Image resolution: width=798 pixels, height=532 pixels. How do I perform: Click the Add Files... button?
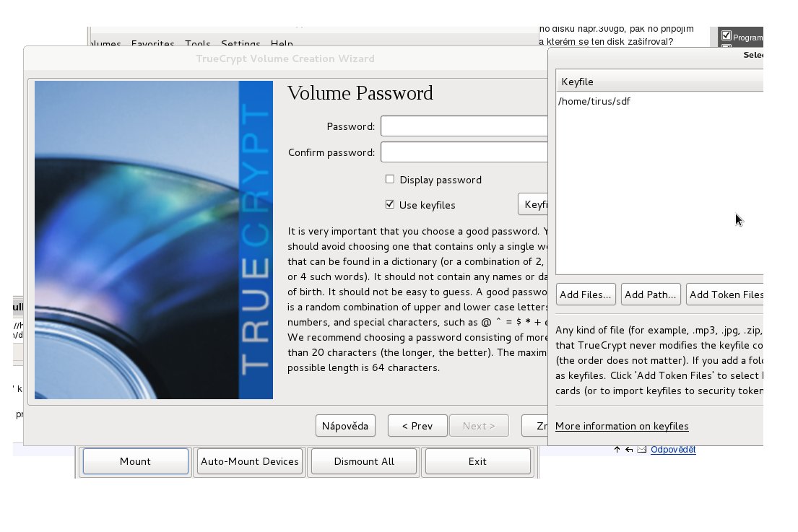coord(586,295)
